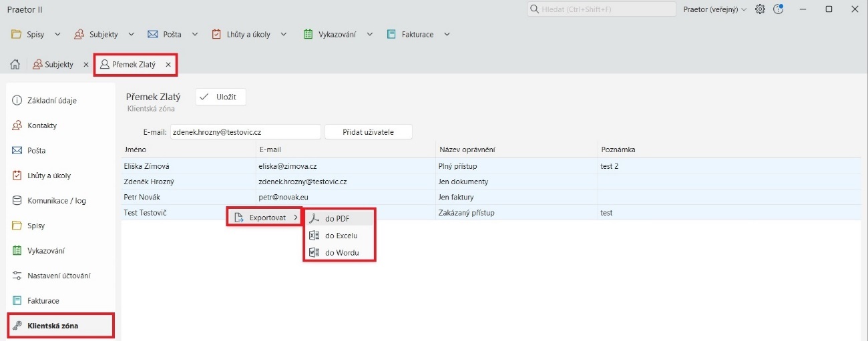Viewport: 868px width, 341px height.
Task: Choose do Wordu export option
Action: pos(340,253)
